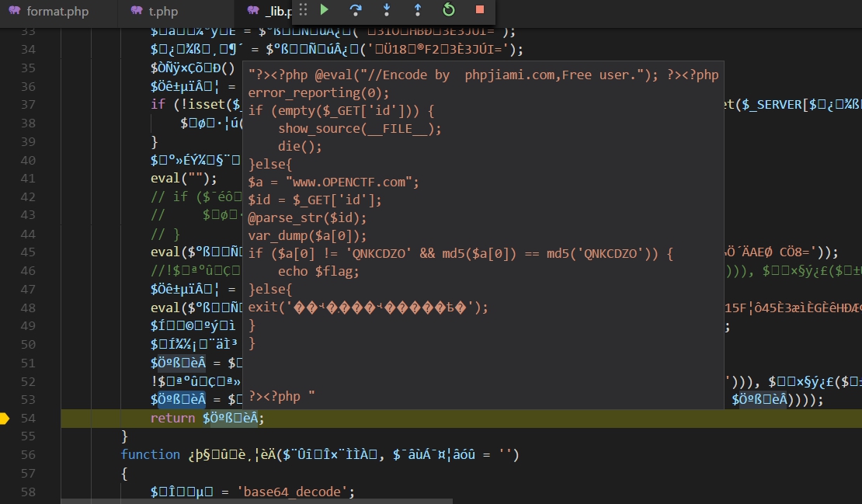Click the "www.OPENCTF.com" string in popup
The height and width of the screenshot is (504, 862).
point(349,182)
